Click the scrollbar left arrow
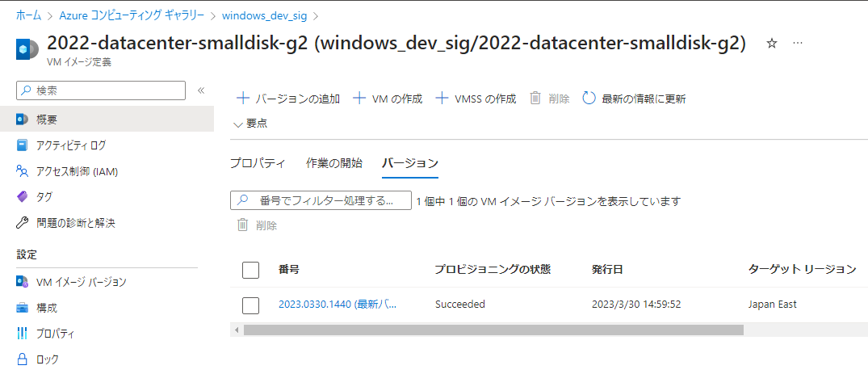This screenshot has width=868, height=374. [x=237, y=330]
